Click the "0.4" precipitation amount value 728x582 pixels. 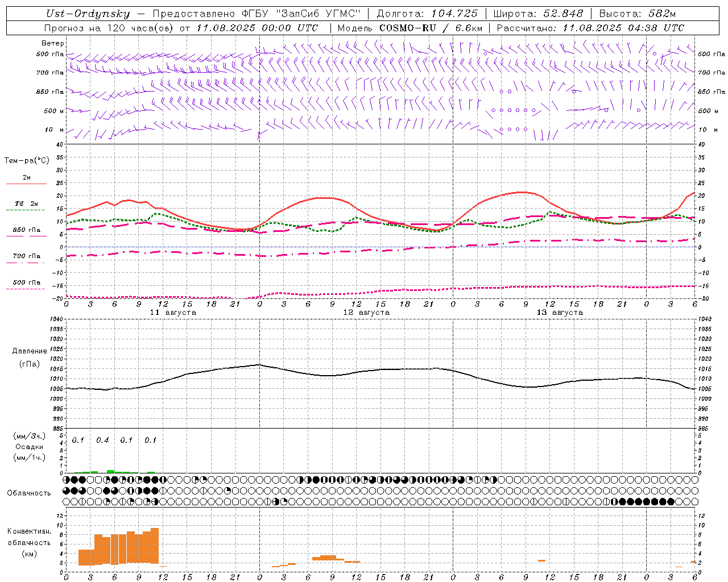[102, 440]
